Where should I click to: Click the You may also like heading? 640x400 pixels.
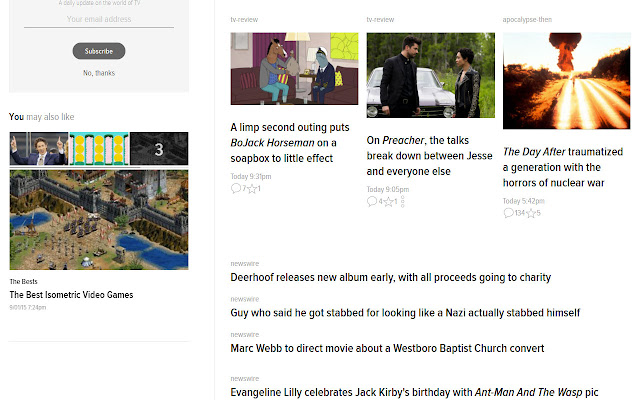pos(42,117)
